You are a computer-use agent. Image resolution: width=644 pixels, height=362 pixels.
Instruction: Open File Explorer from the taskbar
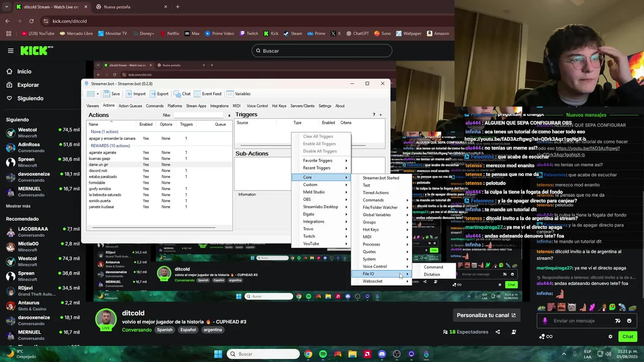click(352, 354)
